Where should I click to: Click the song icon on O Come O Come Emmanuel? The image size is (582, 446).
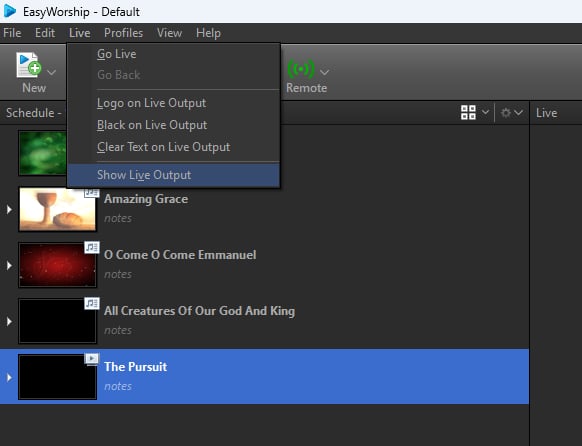(92, 247)
